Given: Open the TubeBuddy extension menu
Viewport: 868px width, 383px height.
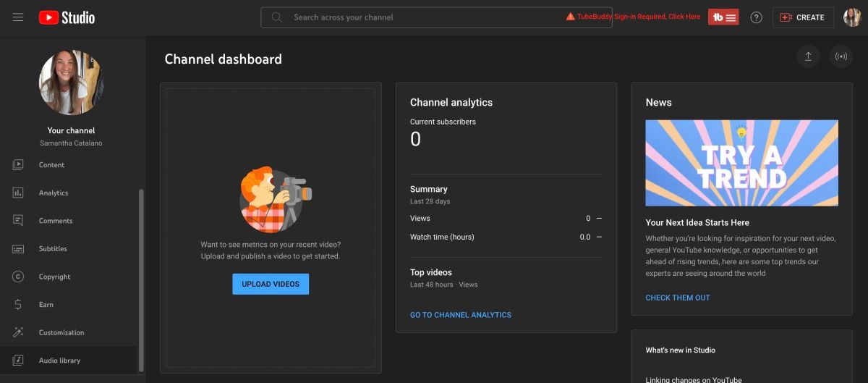Looking at the screenshot, I should tap(723, 17).
